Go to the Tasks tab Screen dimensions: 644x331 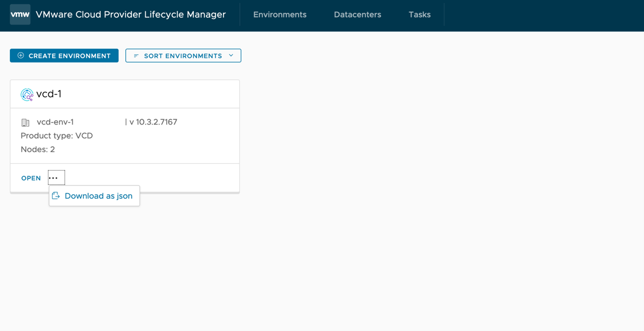click(419, 15)
